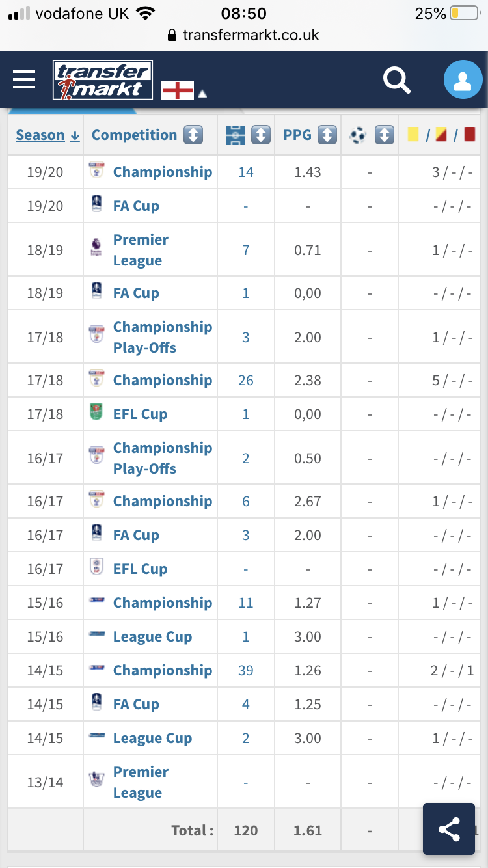This screenshot has height=868, width=488.
Task: Toggle sort arrows beside goals icon
Action: (385, 135)
